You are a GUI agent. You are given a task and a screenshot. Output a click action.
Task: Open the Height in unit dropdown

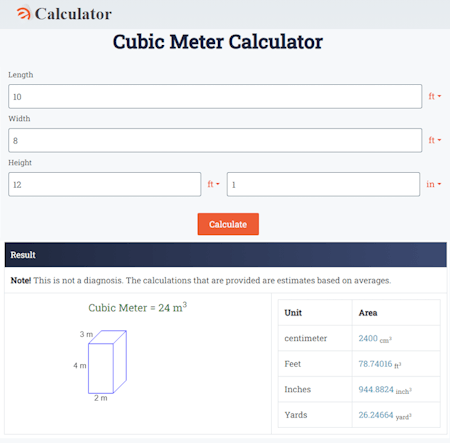(x=434, y=184)
